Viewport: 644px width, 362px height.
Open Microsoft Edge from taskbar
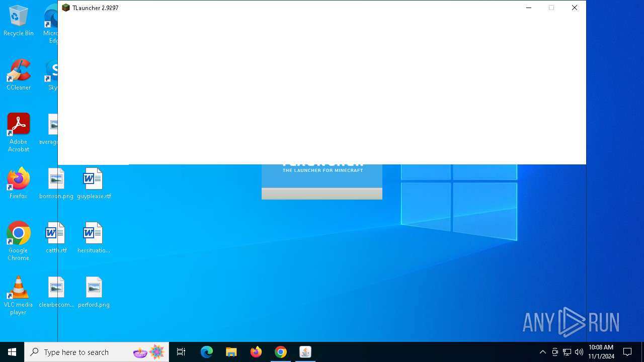(207, 352)
